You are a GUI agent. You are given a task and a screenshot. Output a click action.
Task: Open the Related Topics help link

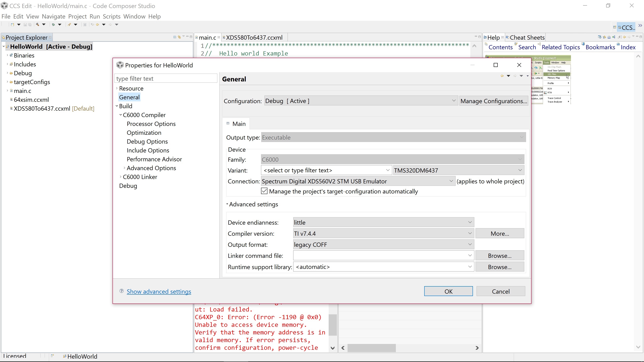coord(560,47)
